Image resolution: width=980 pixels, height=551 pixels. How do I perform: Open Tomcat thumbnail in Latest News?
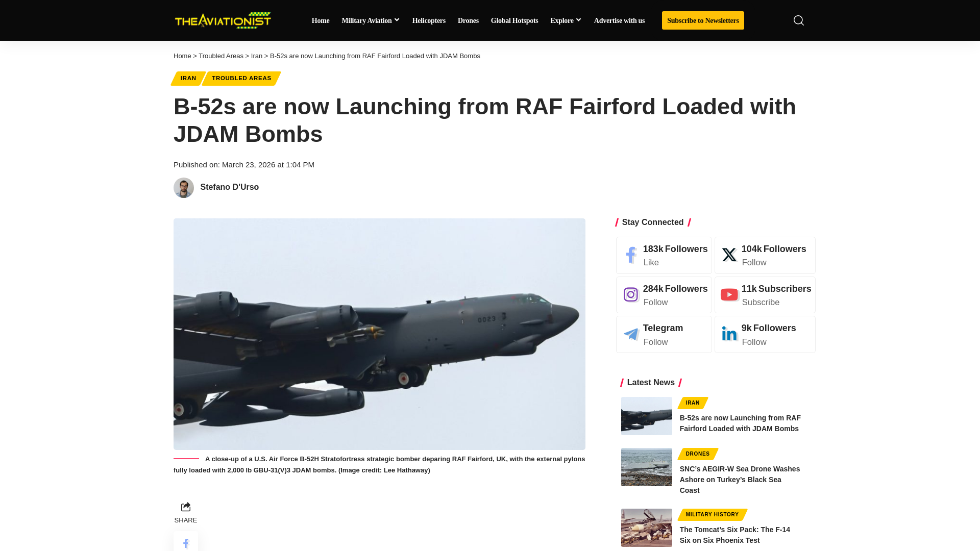click(647, 528)
